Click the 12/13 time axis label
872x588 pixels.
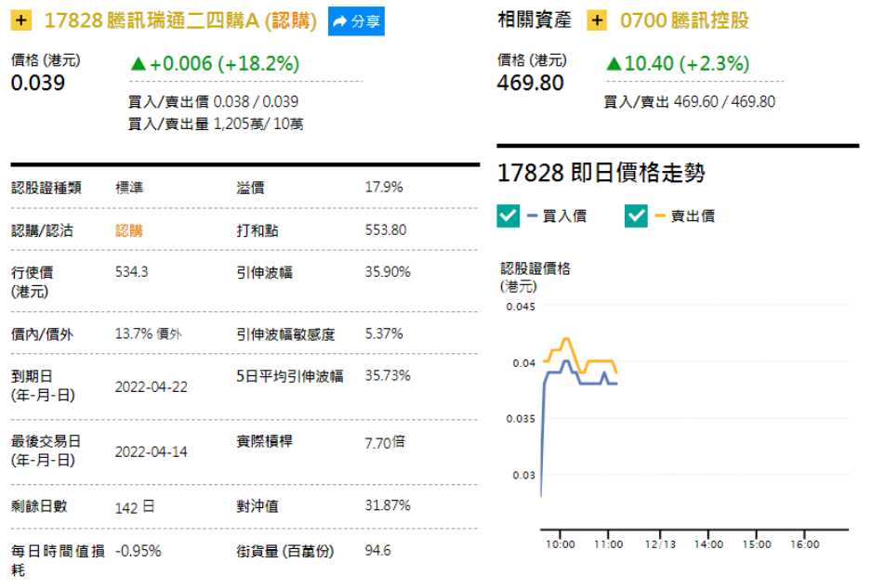click(x=660, y=544)
